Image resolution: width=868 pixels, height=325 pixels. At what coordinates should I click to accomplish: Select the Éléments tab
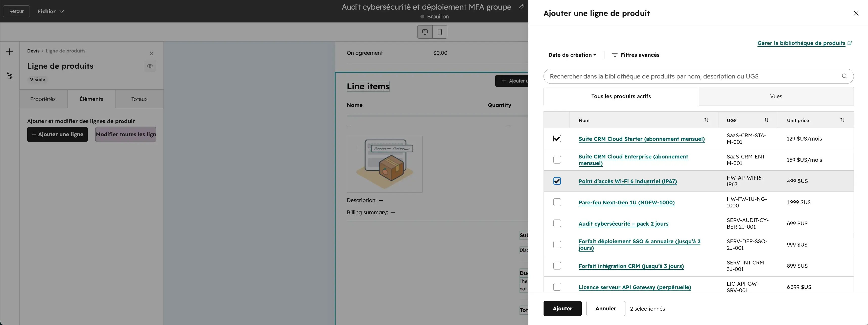91,99
